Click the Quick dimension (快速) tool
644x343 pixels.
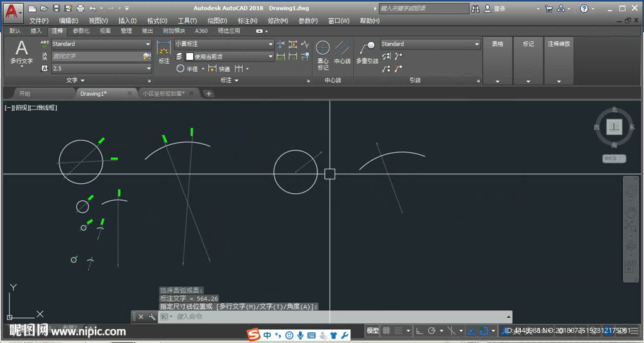219,69
